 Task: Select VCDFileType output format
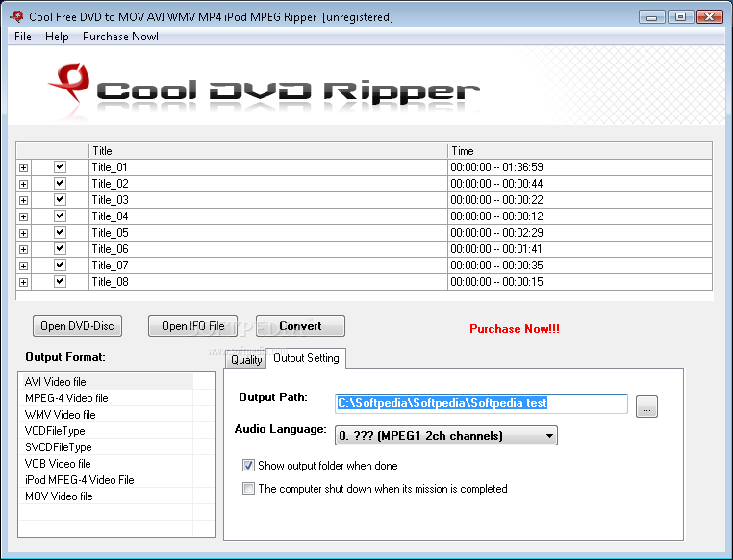click(108, 431)
